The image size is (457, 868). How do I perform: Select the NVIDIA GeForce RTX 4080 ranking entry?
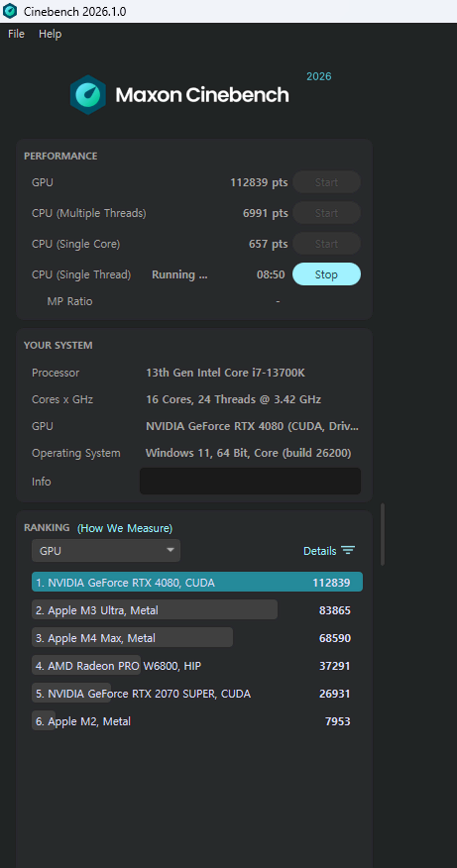click(197, 582)
